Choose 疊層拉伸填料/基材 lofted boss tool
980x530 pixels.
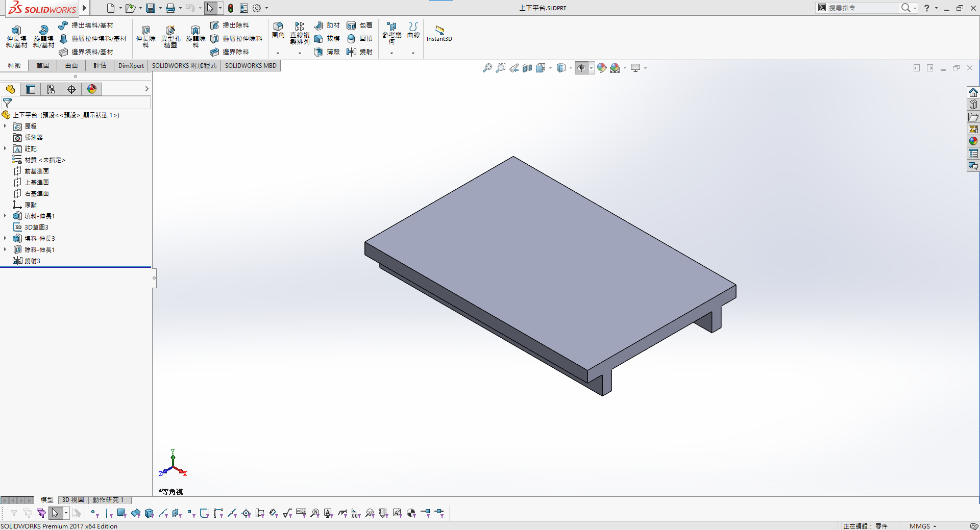(92, 39)
